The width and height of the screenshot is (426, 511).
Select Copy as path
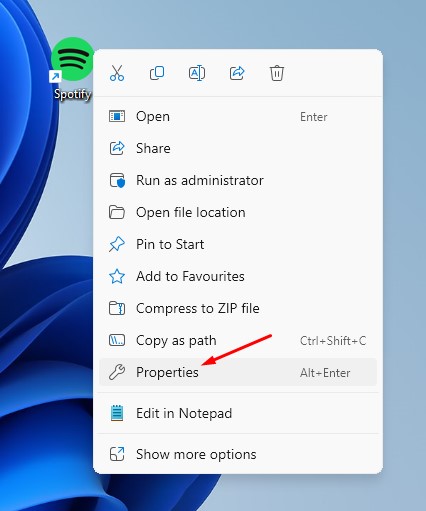[238, 340]
